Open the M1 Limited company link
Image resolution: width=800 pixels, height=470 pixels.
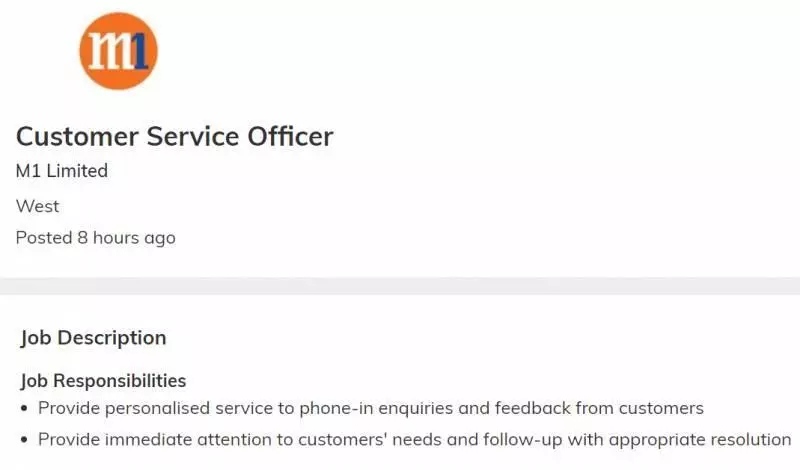62,170
